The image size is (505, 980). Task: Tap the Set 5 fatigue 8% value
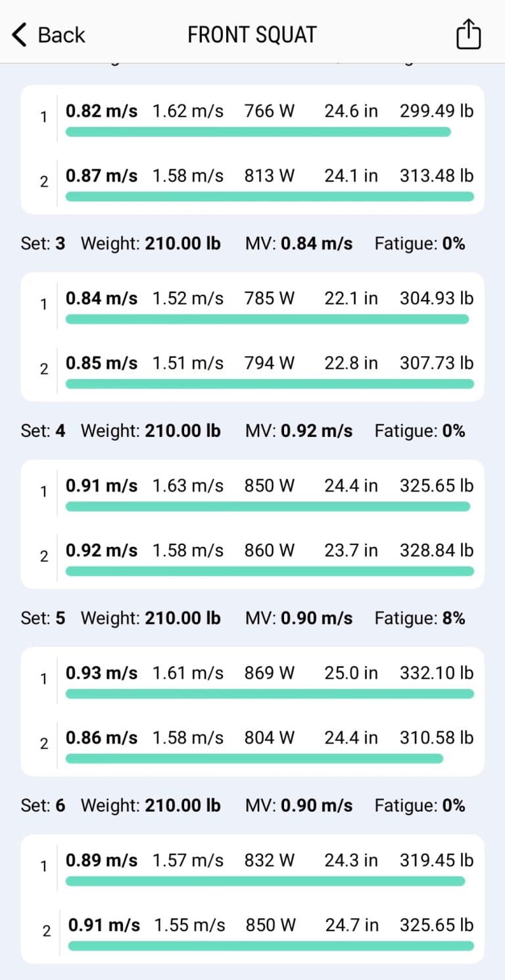point(454,618)
